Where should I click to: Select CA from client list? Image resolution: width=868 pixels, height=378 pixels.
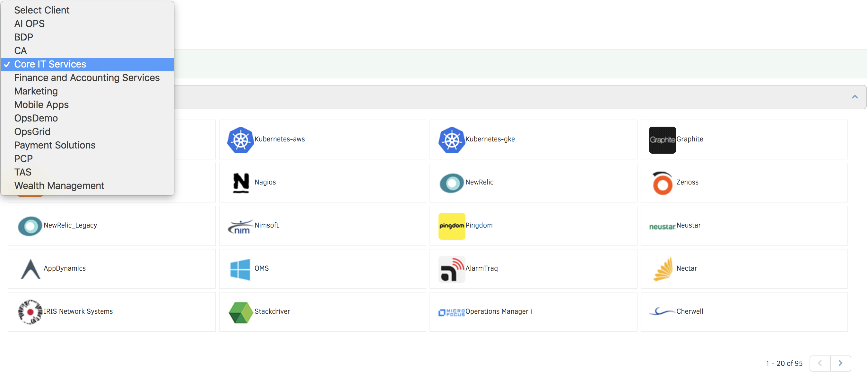click(87, 51)
